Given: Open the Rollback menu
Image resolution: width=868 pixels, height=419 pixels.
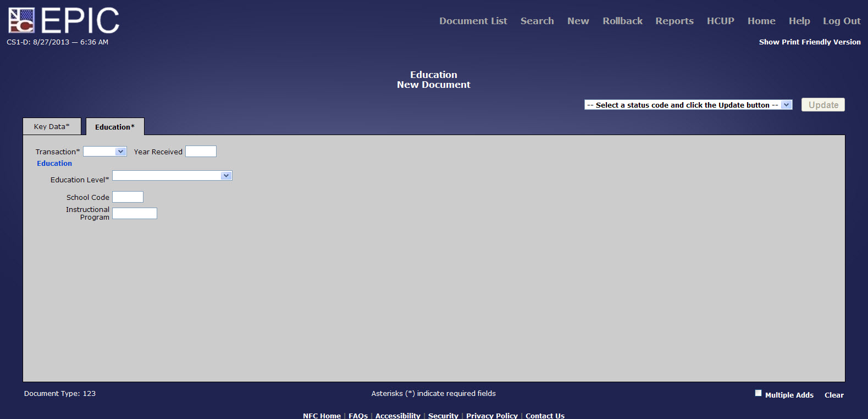Looking at the screenshot, I should [622, 21].
